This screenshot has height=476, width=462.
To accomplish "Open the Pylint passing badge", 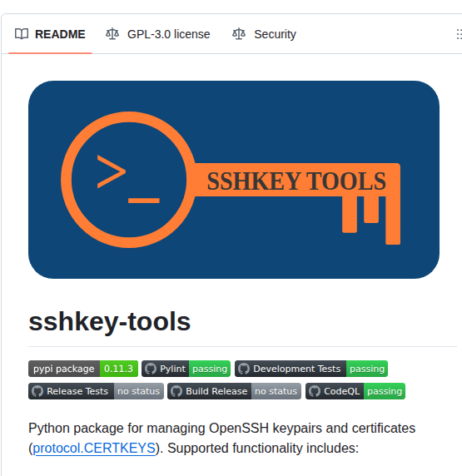I will [186, 369].
